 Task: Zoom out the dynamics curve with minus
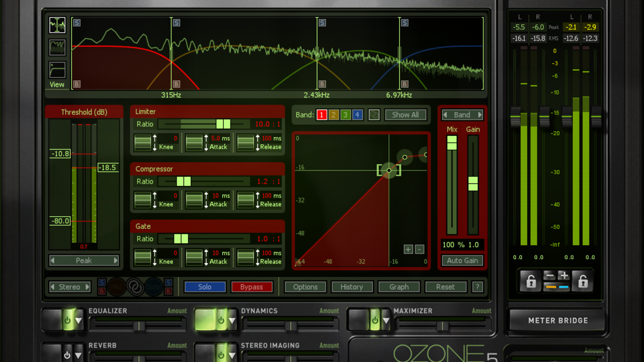[420, 249]
